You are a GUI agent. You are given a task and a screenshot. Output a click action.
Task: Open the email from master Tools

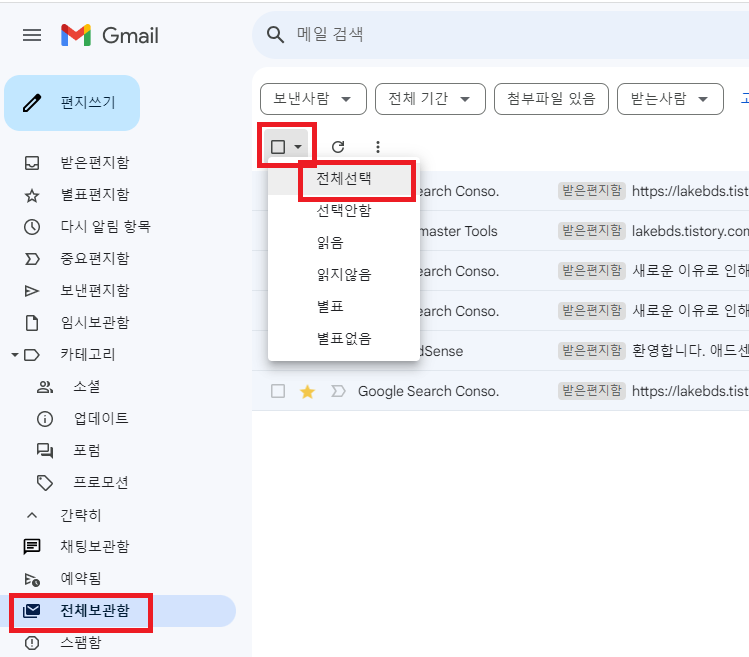coord(500,231)
